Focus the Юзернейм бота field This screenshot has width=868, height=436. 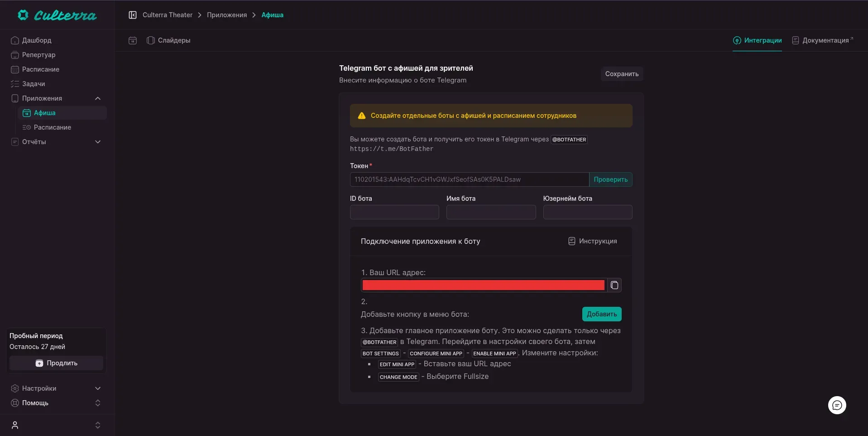coord(588,212)
